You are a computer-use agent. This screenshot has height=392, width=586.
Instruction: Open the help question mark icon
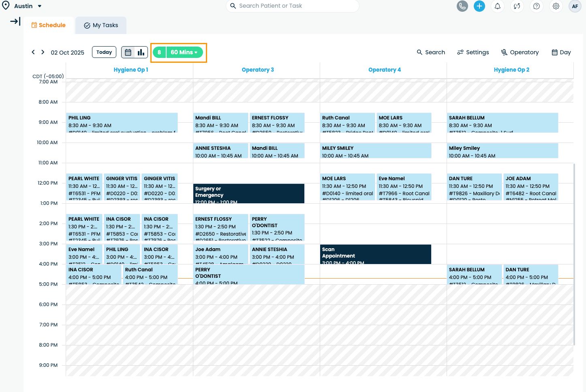pyautogui.click(x=536, y=6)
